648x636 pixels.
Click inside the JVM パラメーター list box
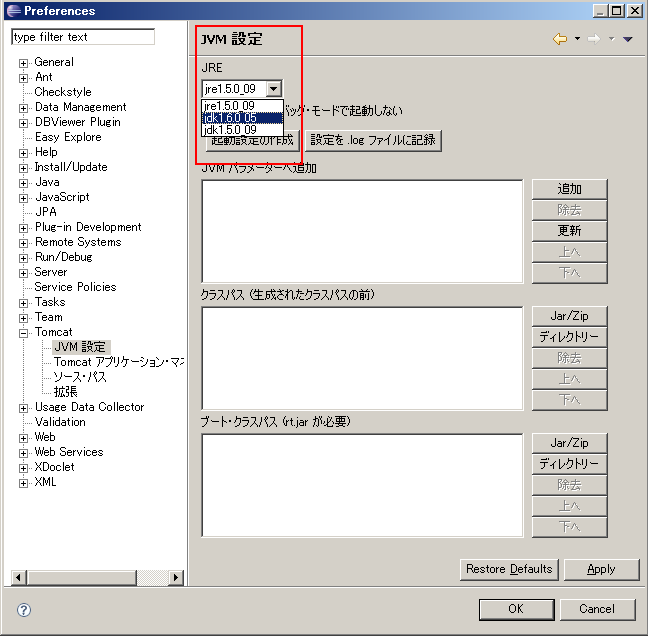(362, 231)
